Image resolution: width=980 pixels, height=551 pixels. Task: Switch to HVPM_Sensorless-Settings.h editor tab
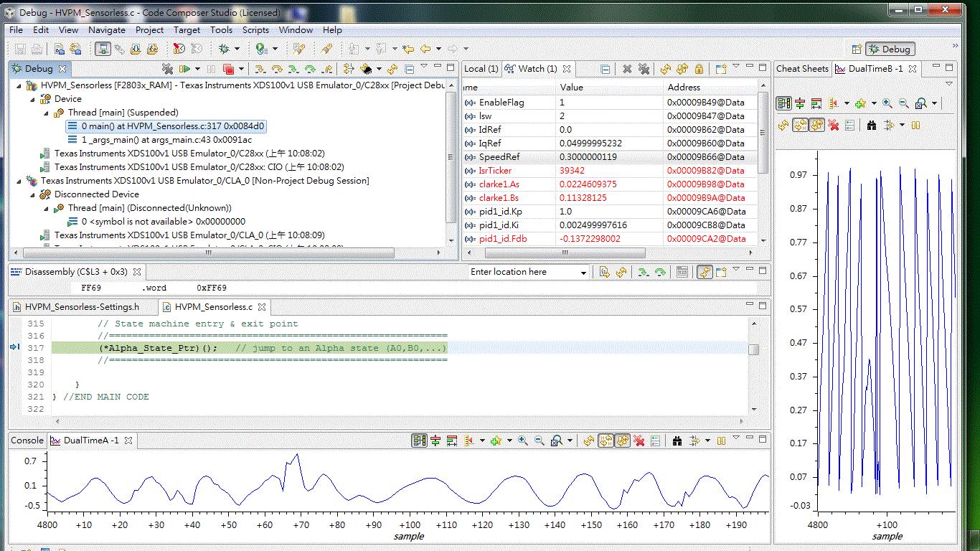(81, 306)
